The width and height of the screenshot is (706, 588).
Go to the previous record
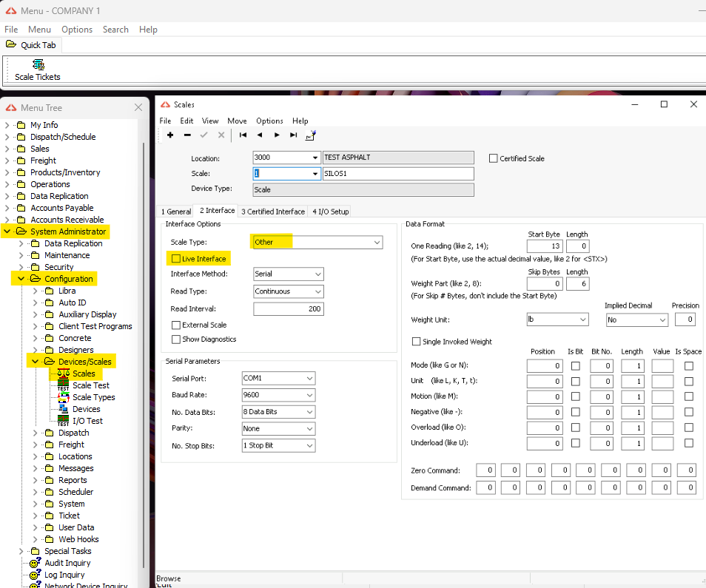point(260,135)
